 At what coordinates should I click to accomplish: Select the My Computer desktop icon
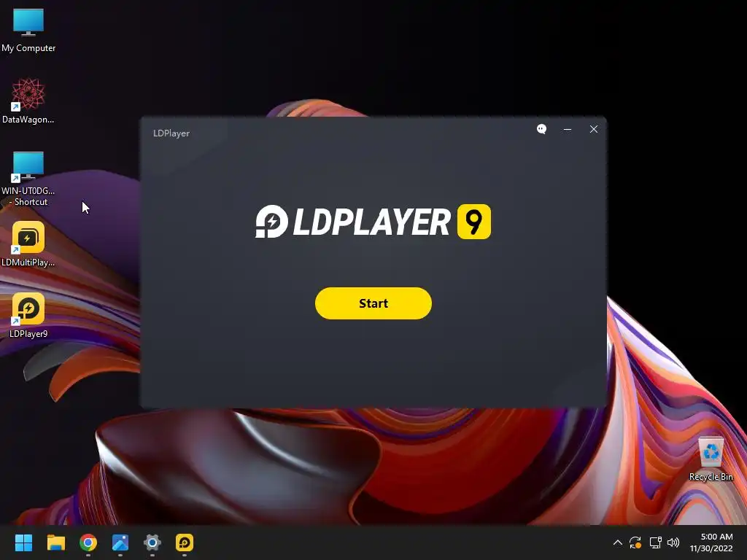click(x=28, y=30)
